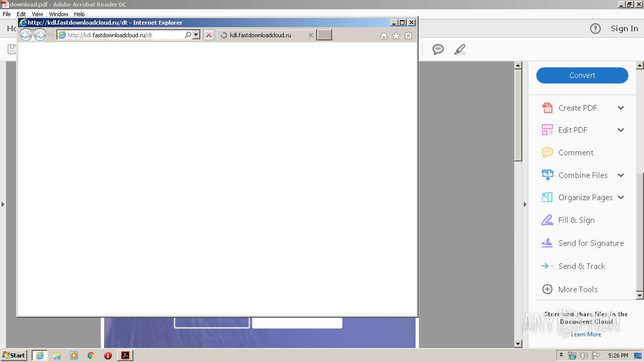Click the search magnifier in address bar

pos(188,35)
